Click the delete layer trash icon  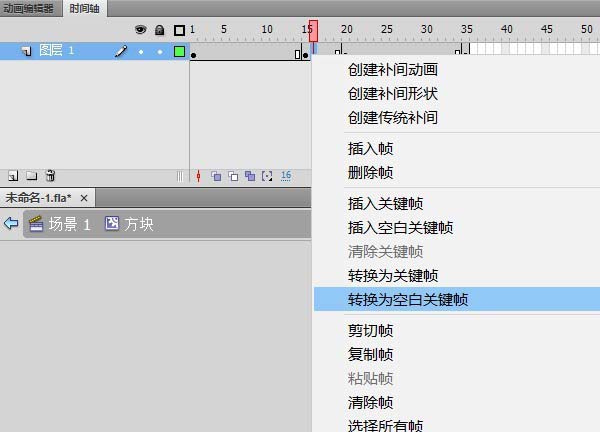pos(50,176)
